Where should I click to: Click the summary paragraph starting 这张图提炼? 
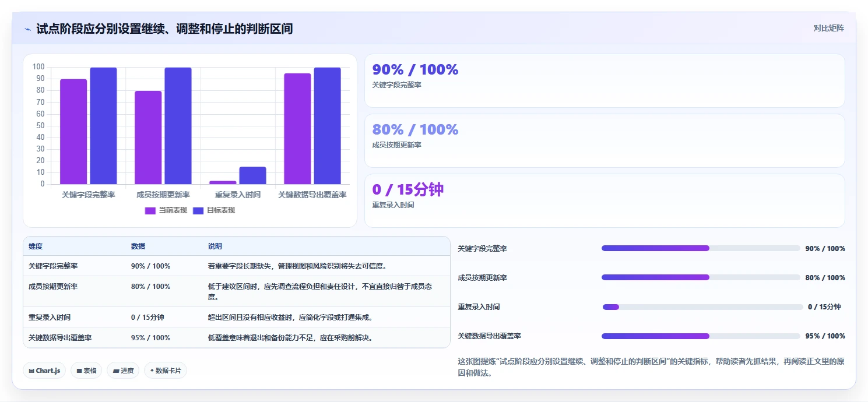(651, 367)
